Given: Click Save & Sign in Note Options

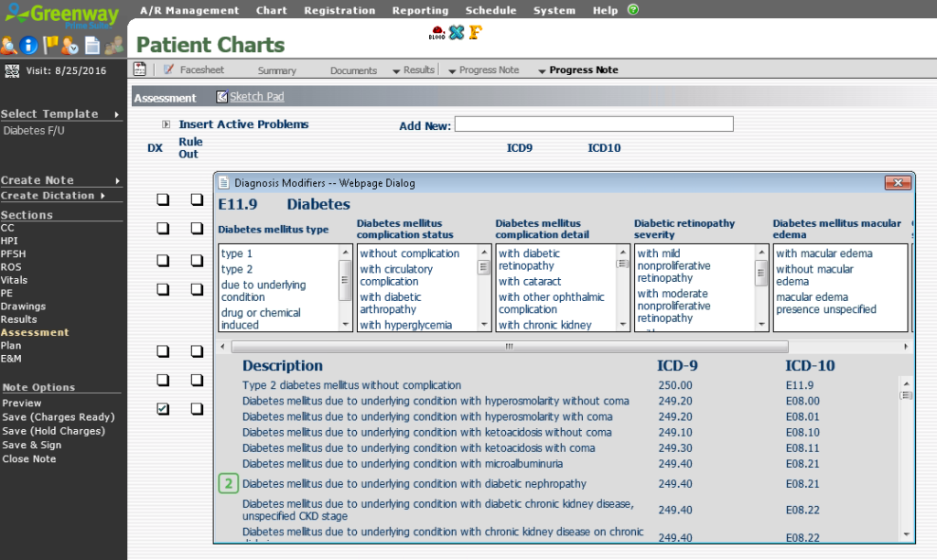Looking at the screenshot, I should tap(34, 445).
